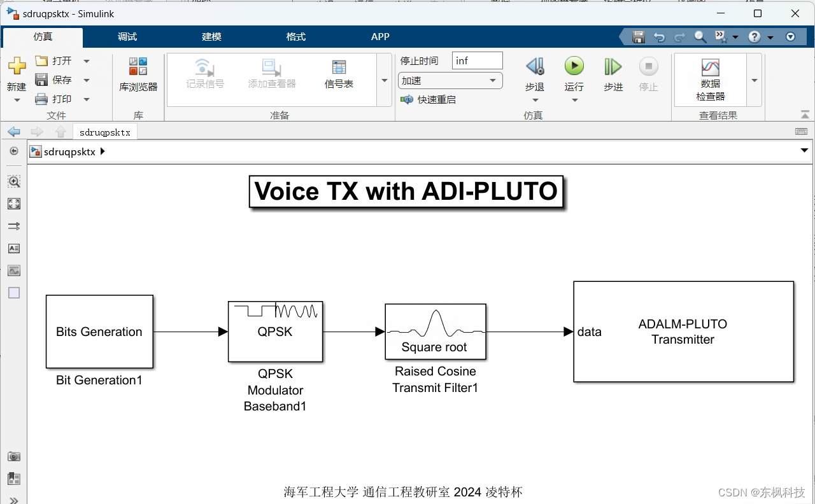815x504 pixels.
Task: Click the New model icon
Action: click(x=17, y=66)
